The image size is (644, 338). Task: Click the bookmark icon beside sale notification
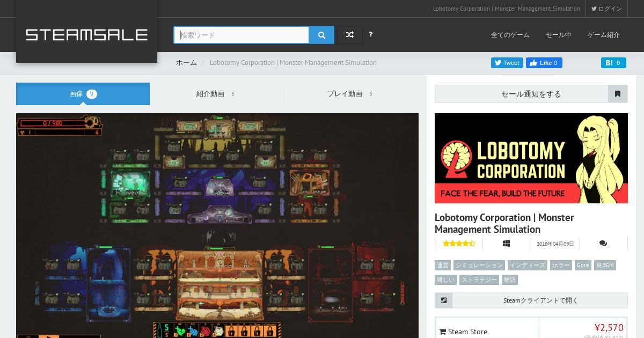(x=618, y=94)
